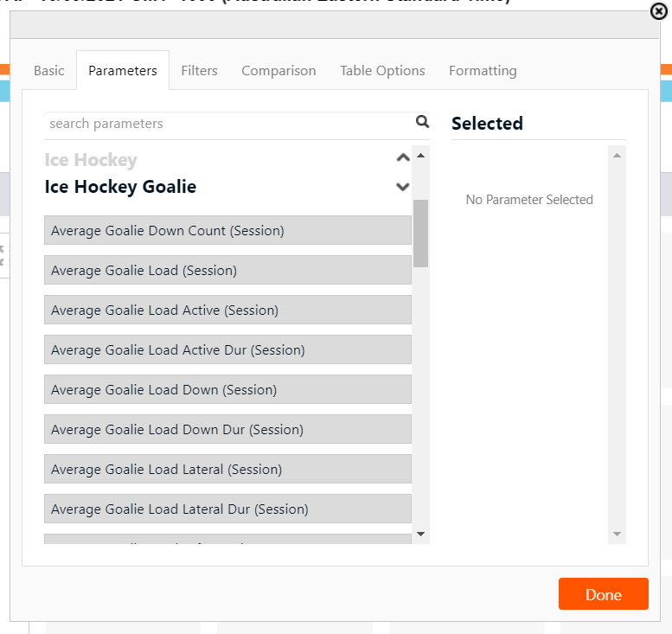Select the Ice Hockey category heading
Screen dimensions: 672x634
click(x=91, y=160)
